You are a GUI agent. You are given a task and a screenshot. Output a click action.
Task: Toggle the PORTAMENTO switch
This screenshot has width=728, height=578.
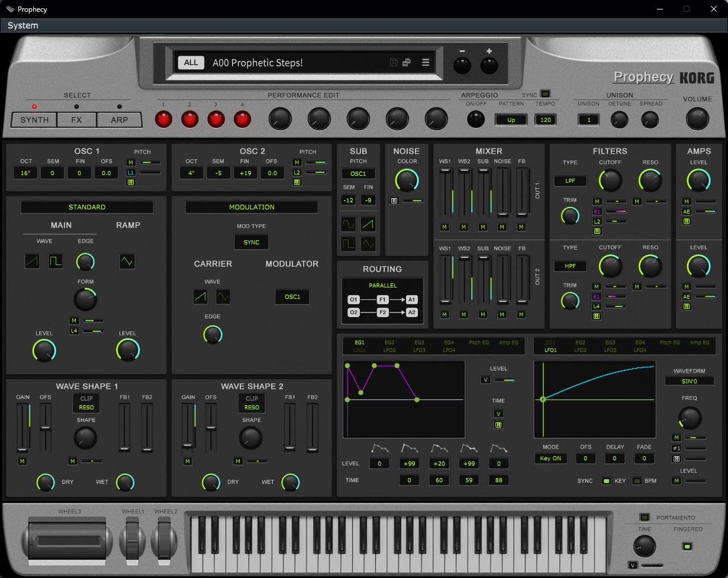pos(645,517)
